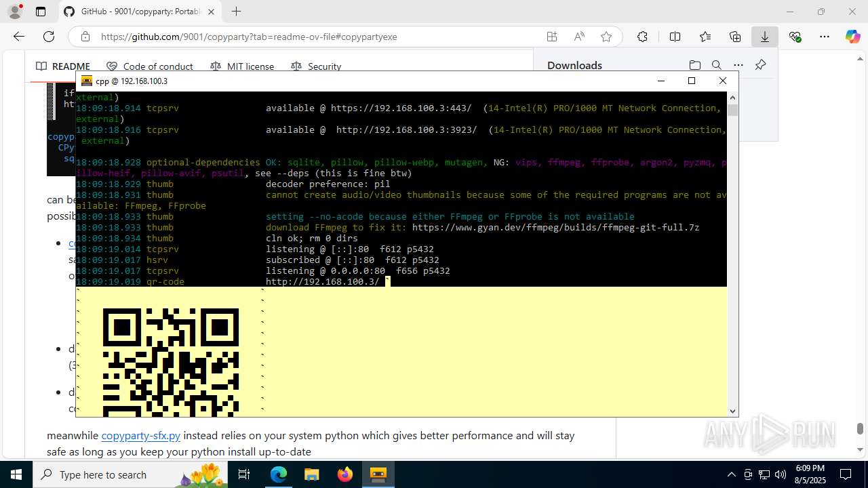Viewport: 868px width, 488px height.
Task: Open a new browser tab
Action: [x=236, y=12]
